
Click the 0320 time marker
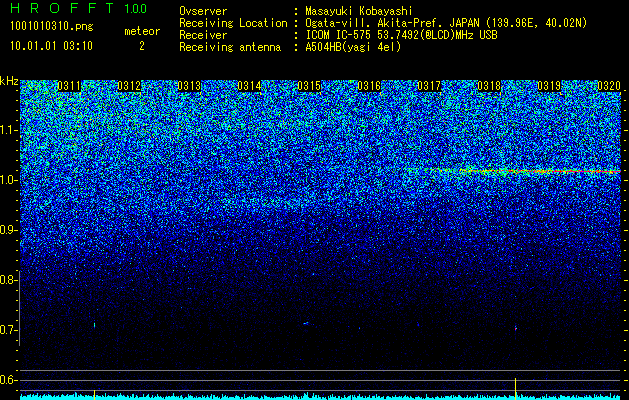(609, 86)
